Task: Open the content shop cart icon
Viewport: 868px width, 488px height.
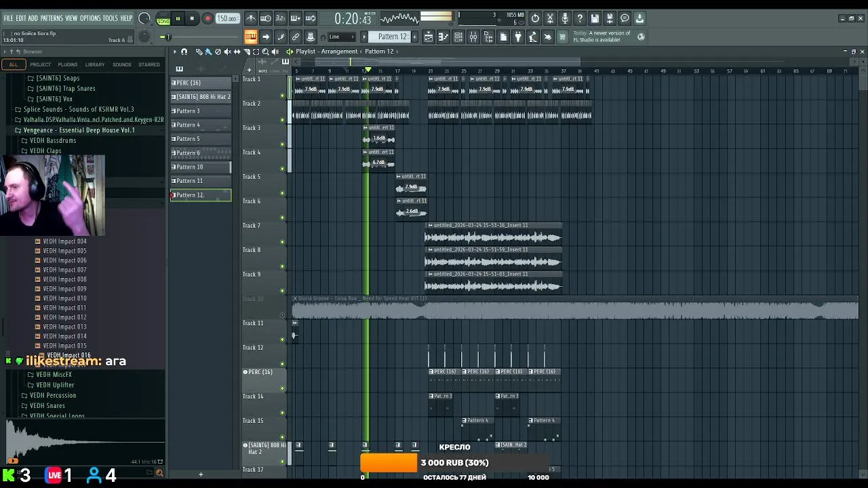Action: pos(562,37)
